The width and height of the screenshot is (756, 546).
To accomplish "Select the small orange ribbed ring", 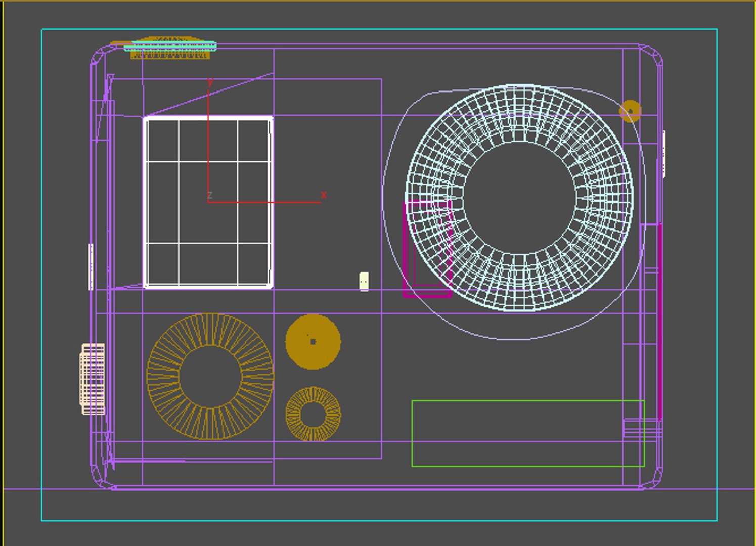I will point(313,414).
